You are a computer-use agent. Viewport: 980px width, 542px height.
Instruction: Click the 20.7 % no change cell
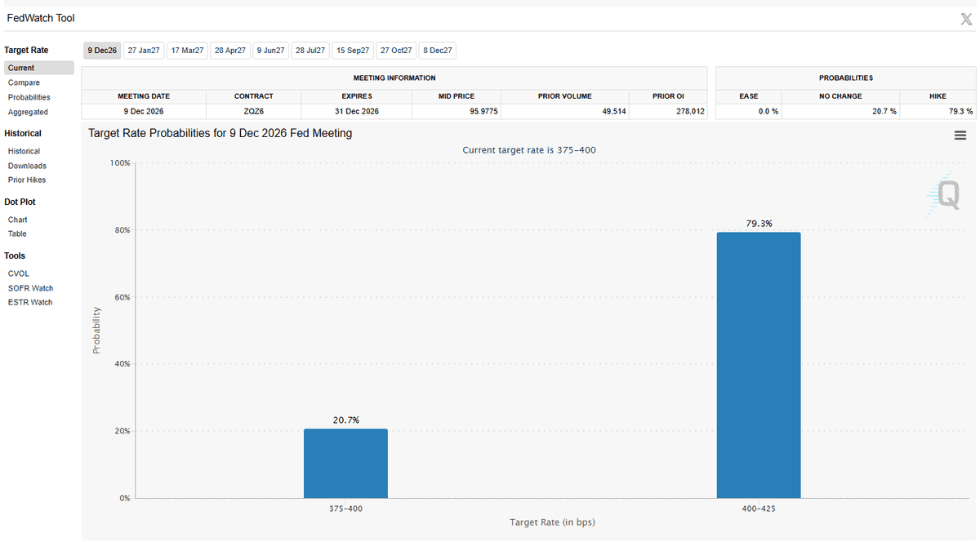840,111
